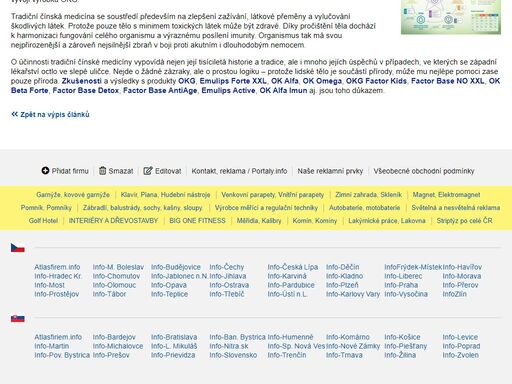Open the Zkušenosti link in article
The width and height of the screenshot is (512, 384).
pyautogui.click(x=81, y=81)
